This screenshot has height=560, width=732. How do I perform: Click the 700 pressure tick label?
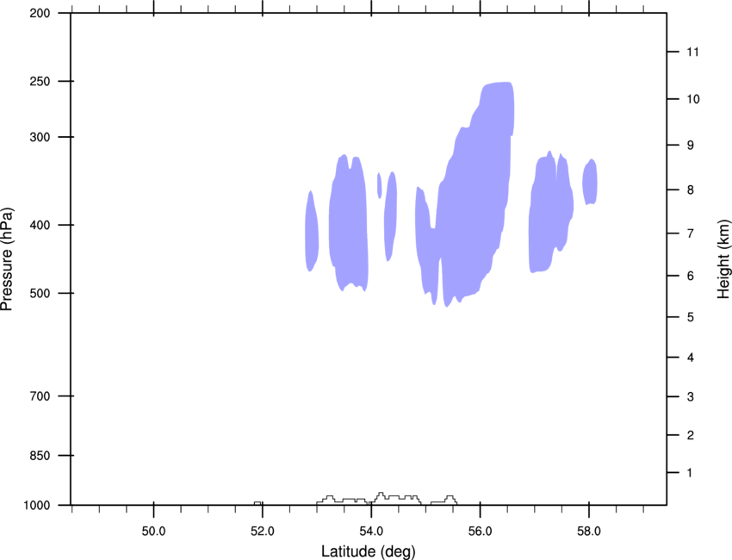(x=40, y=396)
